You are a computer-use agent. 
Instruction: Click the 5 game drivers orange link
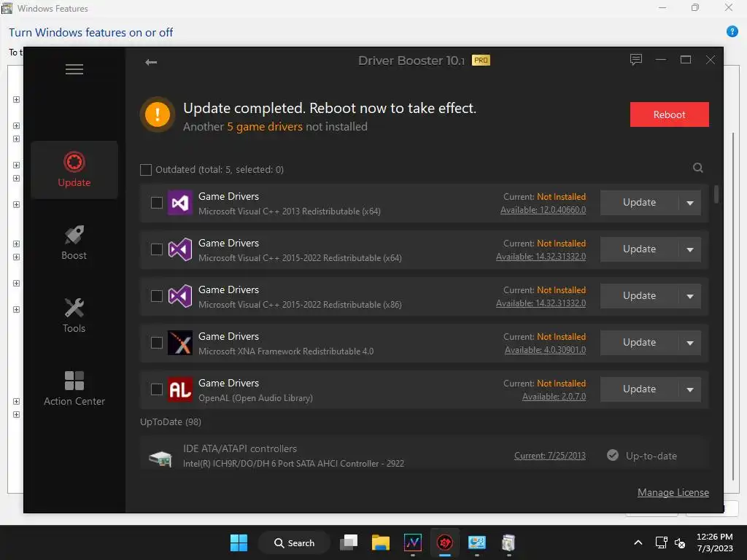point(264,127)
